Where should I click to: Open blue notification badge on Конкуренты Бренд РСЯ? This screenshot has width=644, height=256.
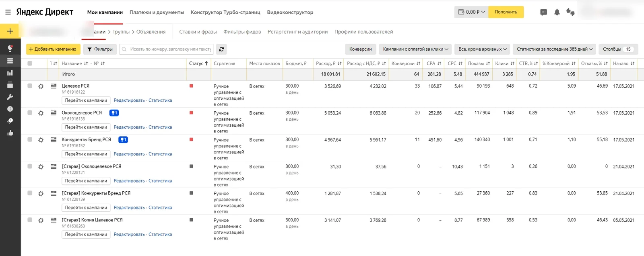coord(123,140)
